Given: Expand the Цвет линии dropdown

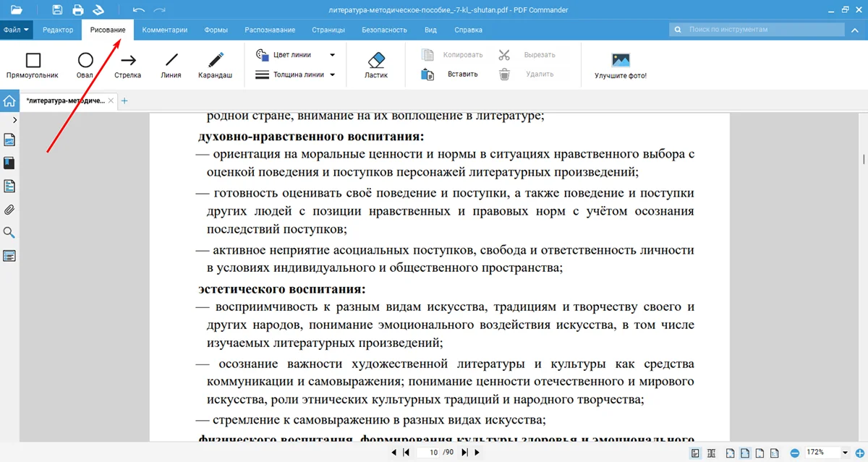Looking at the screenshot, I should [296, 55].
